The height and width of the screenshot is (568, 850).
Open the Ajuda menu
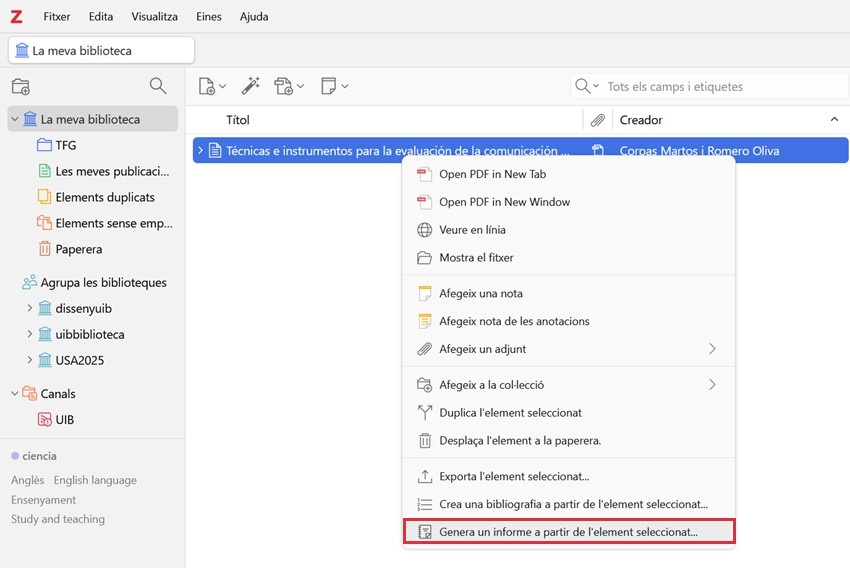click(254, 17)
